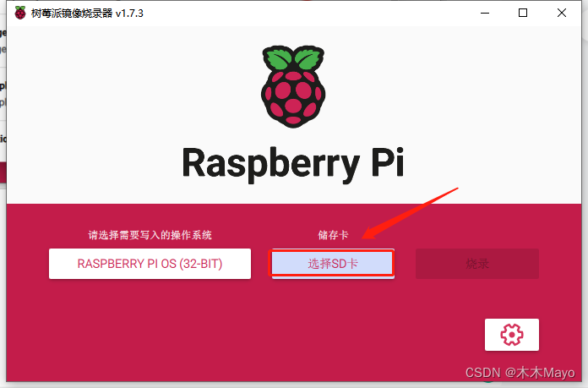
Task: Close the 树莓派镜像烧录器 window
Action: pos(561,13)
